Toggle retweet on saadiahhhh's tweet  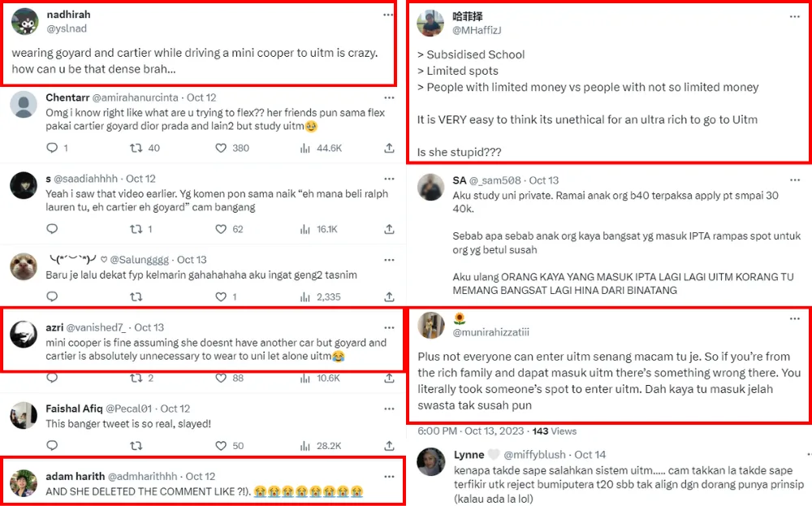136,229
